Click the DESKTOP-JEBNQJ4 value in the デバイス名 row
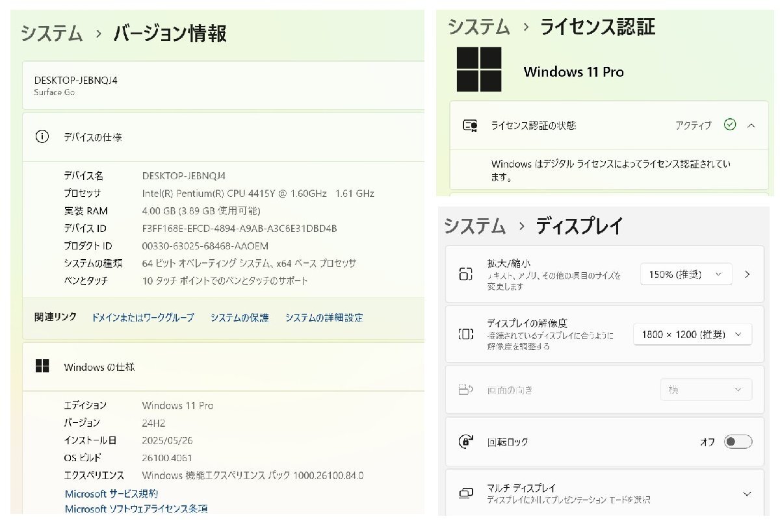Viewport: 780px width, 532px height. pyautogui.click(x=184, y=176)
